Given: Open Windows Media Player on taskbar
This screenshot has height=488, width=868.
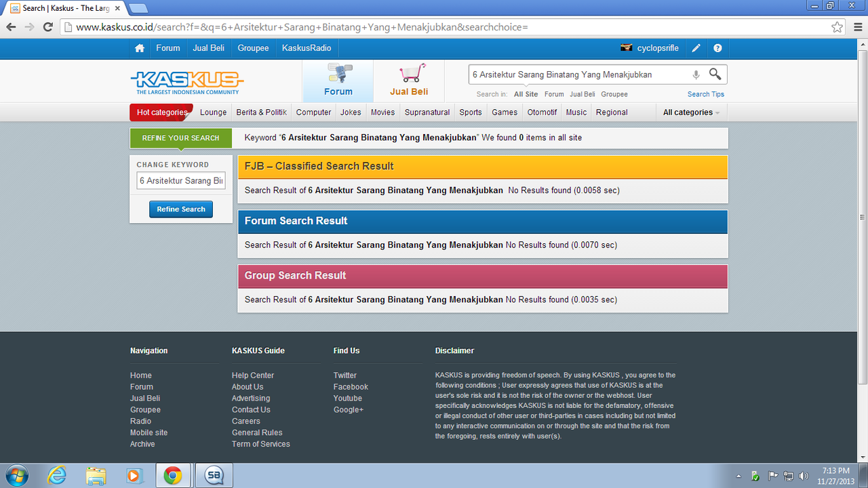Looking at the screenshot, I should (134, 476).
